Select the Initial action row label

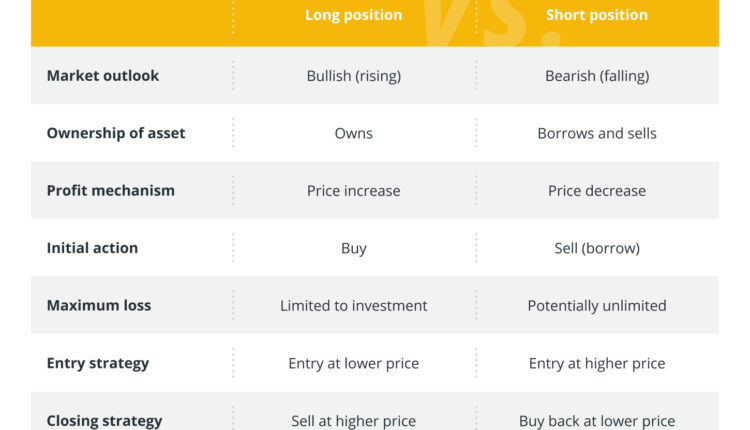click(x=92, y=248)
